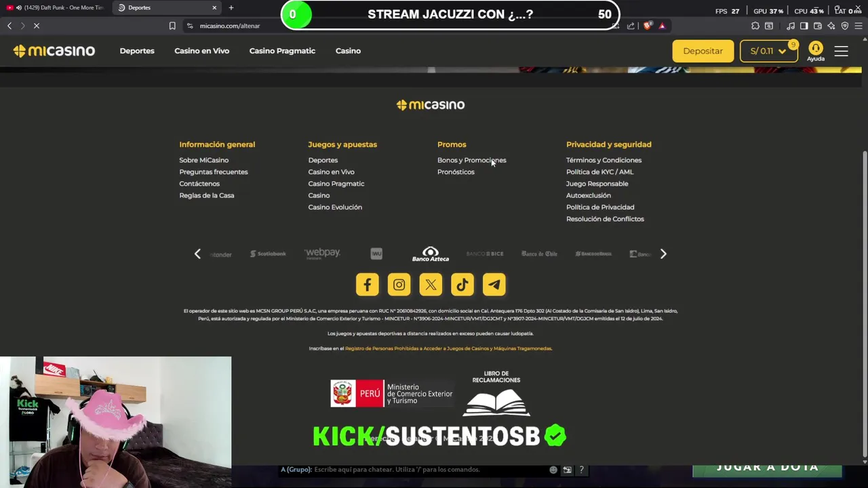Image resolution: width=868 pixels, height=488 pixels.
Task: Click the yellow Depositar button
Action: coord(703,51)
